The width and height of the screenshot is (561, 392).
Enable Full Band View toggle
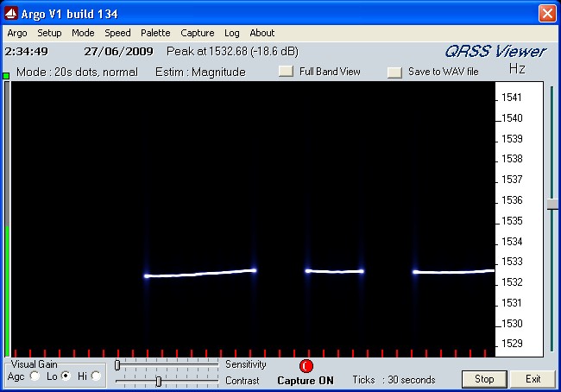pos(286,72)
